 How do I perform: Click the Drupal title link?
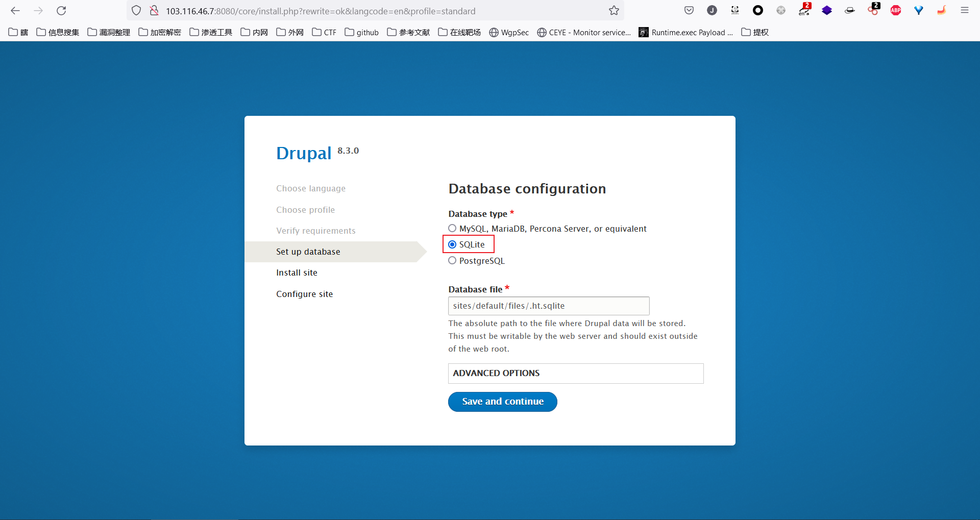pyautogui.click(x=304, y=153)
